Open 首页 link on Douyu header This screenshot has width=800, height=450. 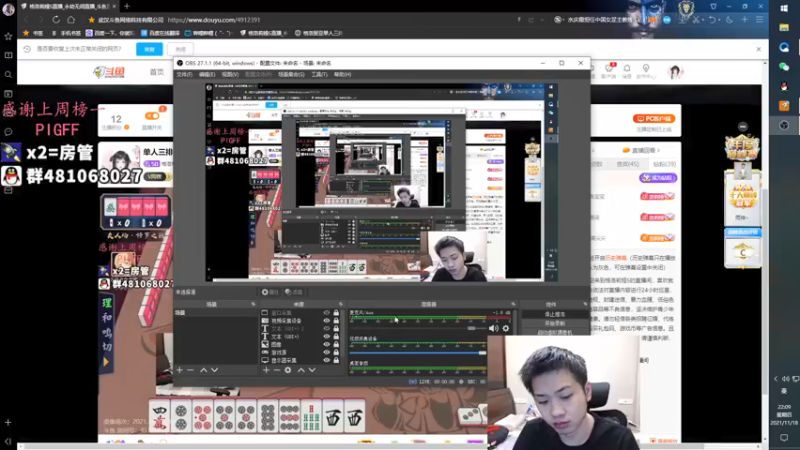pyautogui.click(x=157, y=72)
